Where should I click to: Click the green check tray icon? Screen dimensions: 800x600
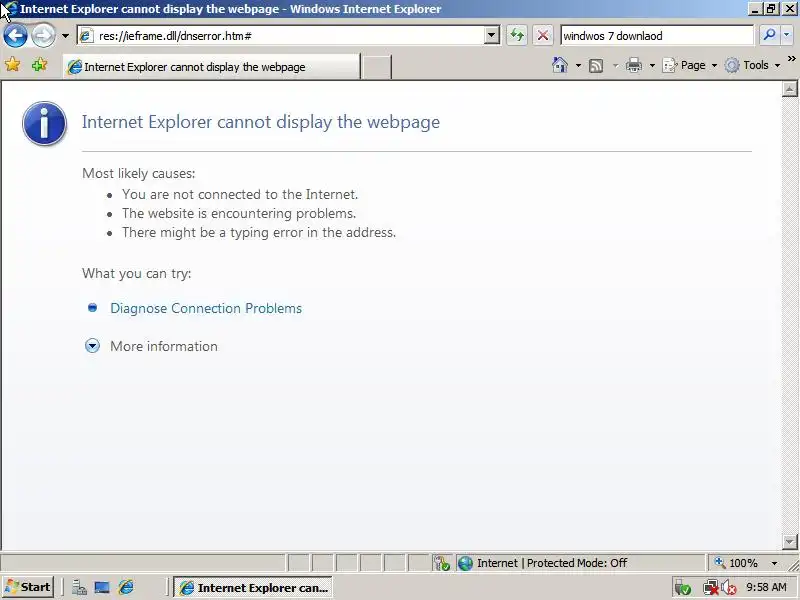point(682,588)
